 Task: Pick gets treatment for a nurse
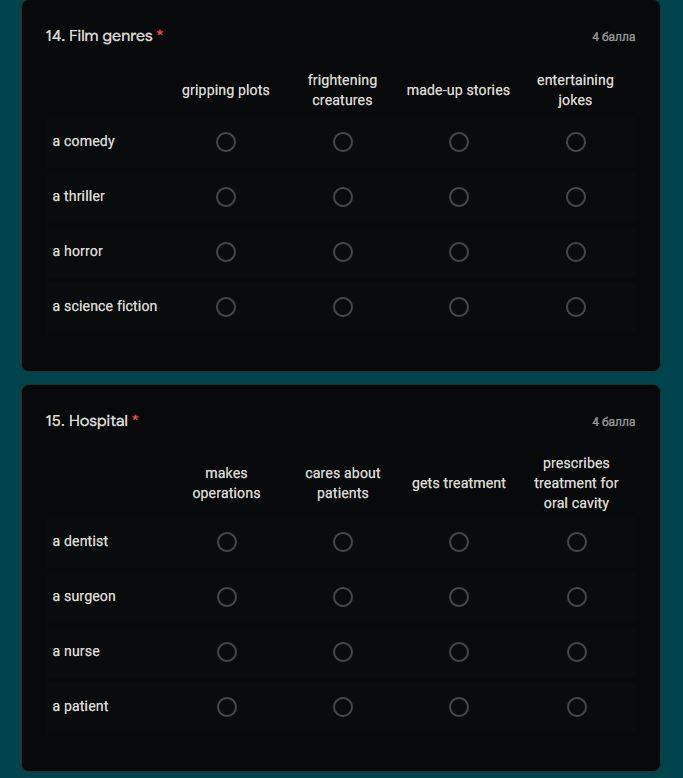[x=459, y=652]
